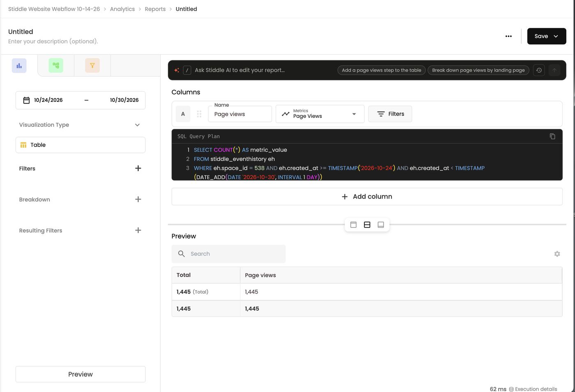The height and width of the screenshot is (392, 575).
Task: Click the 1,445 (Total) cell
Action: point(206,292)
